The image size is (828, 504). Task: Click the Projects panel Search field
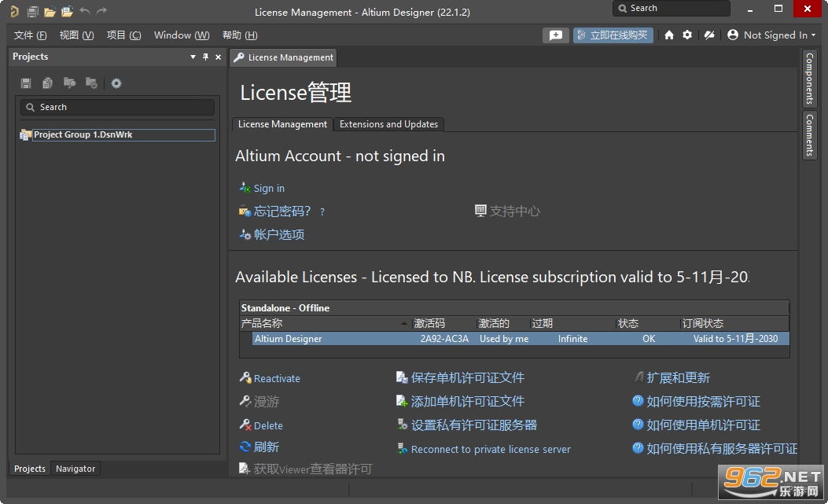[117, 107]
